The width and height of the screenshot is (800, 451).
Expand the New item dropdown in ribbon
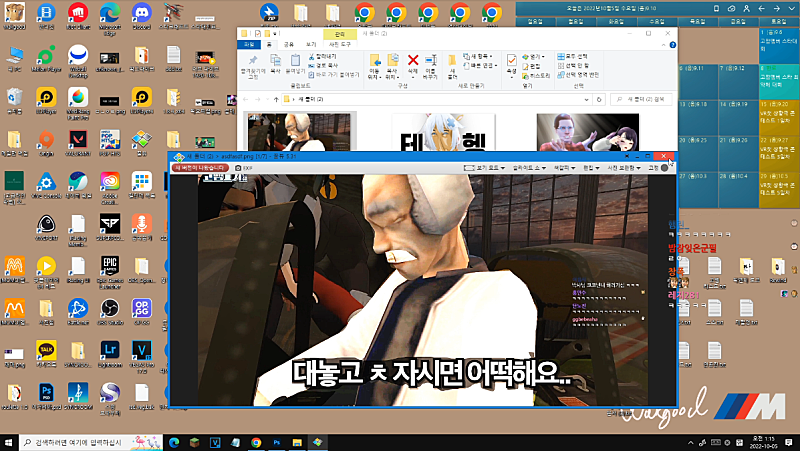click(x=478, y=56)
